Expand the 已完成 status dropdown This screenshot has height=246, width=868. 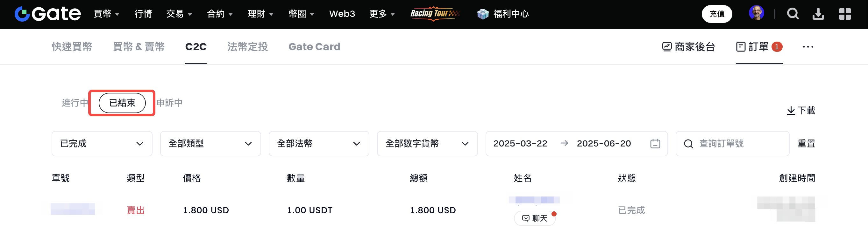[x=102, y=144]
